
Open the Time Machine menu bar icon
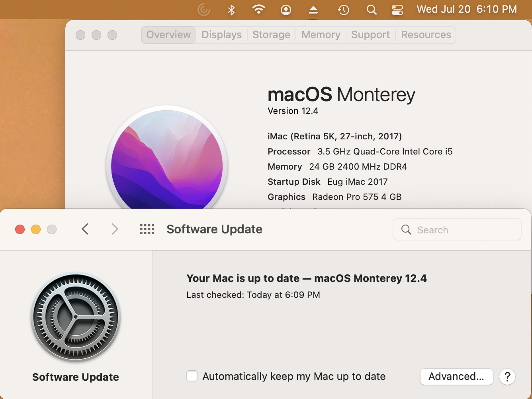[x=343, y=10]
